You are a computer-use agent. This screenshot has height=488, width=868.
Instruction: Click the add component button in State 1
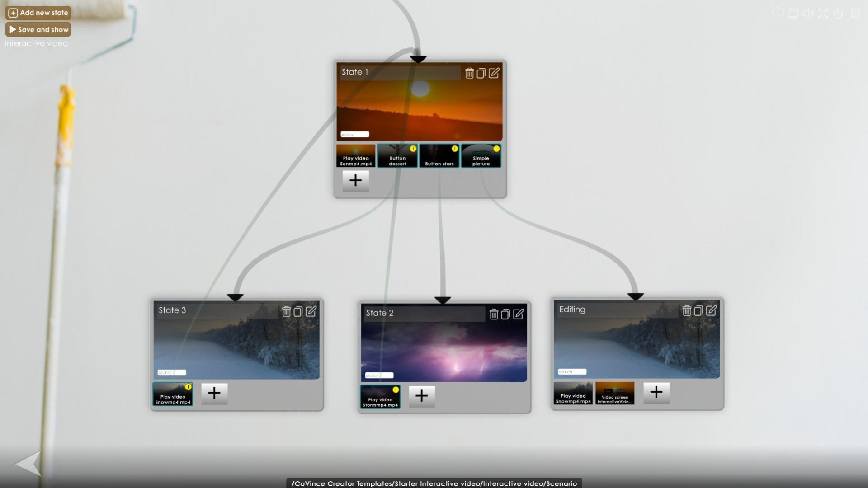(355, 180)
